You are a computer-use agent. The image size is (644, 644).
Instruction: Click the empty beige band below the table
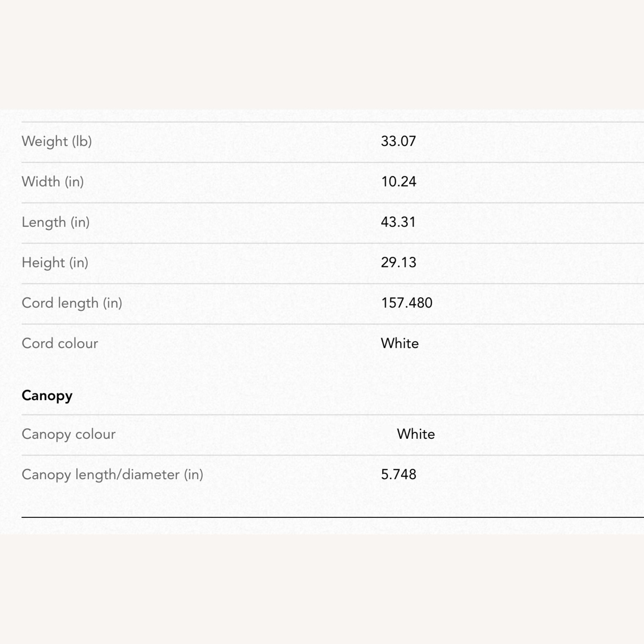[x=322, y=588]
